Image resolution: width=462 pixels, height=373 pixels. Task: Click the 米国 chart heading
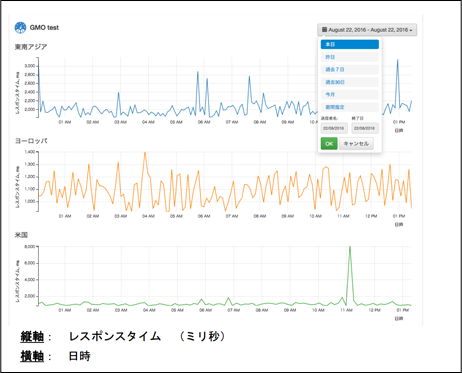point(21,235)
